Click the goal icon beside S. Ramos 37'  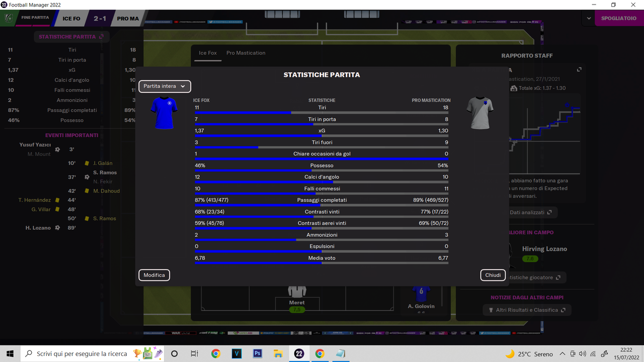(x=87, y=177)
